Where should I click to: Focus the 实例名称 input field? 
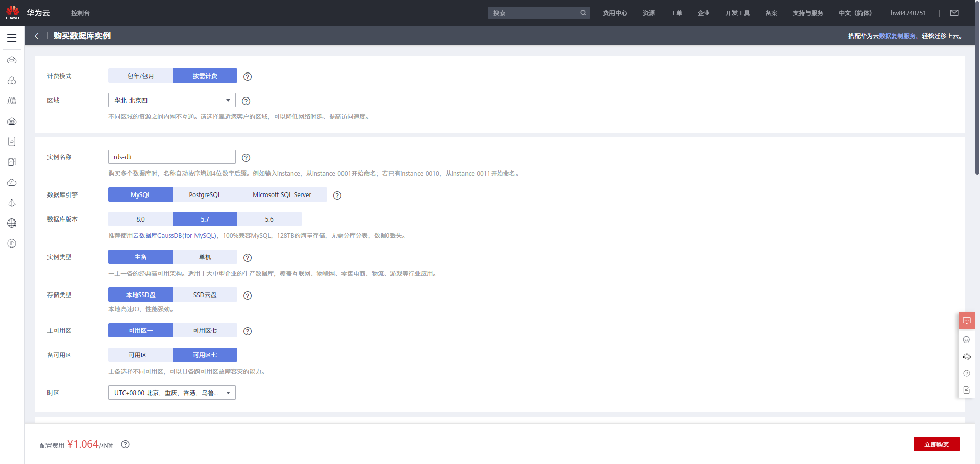(172, 157)
